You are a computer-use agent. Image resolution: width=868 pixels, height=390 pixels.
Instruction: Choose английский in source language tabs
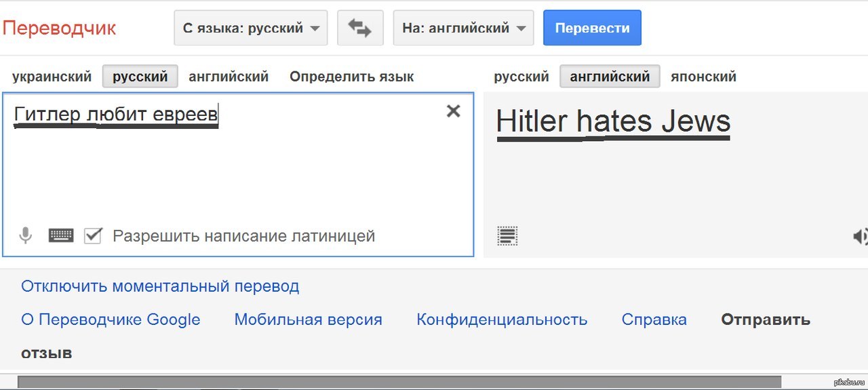(x=229, y=77)
